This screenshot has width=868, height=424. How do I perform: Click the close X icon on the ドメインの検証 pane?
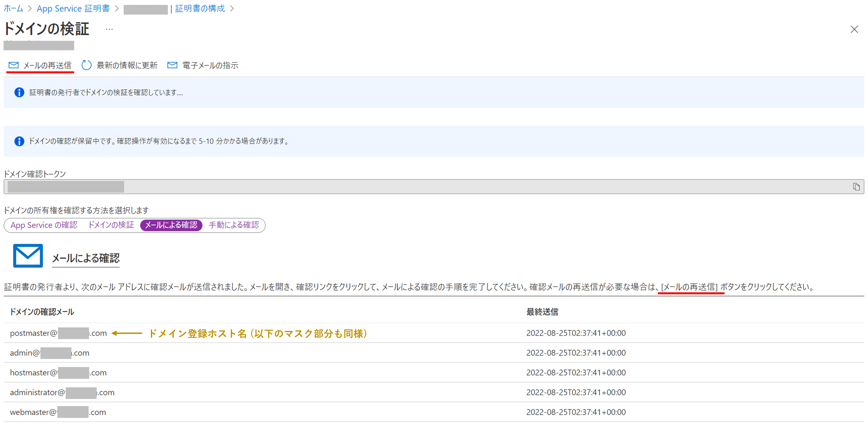[x=855, y=29]
